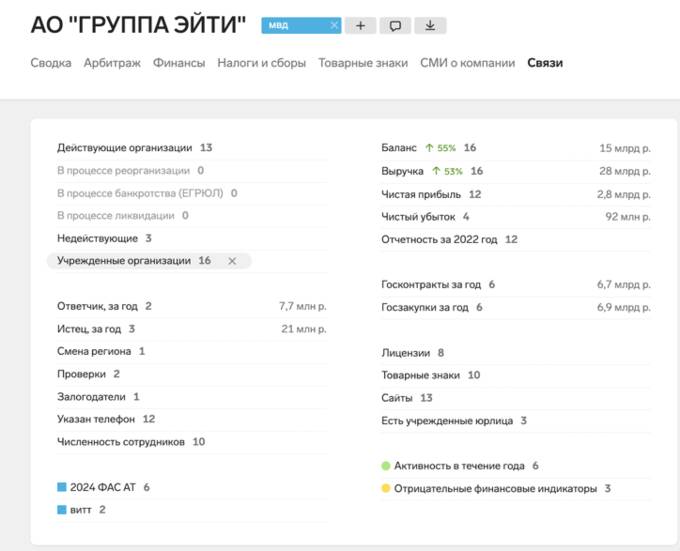Screen dimensions: 680x551
Task: Select the Баланс row
Action: 516,148
